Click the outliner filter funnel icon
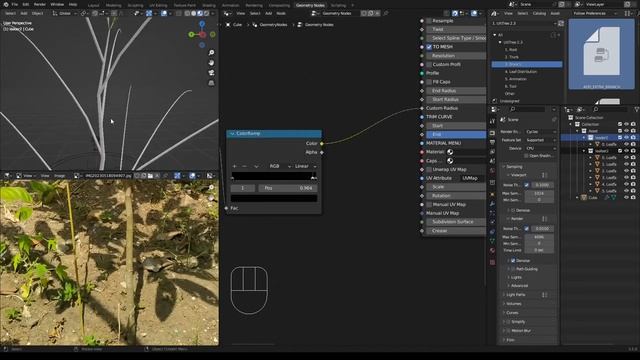 [x=636, y=109]
